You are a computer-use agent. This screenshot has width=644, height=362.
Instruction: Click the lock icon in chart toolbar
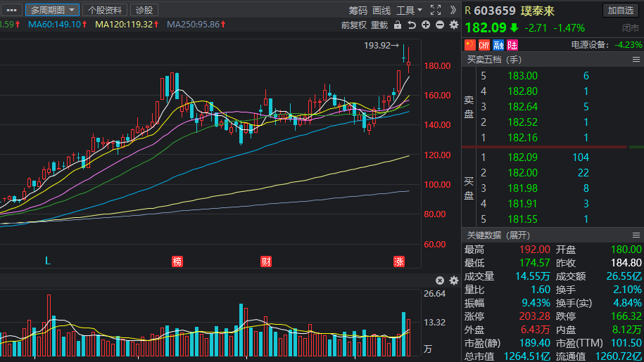pyautogui.click(x=398, y=25)
